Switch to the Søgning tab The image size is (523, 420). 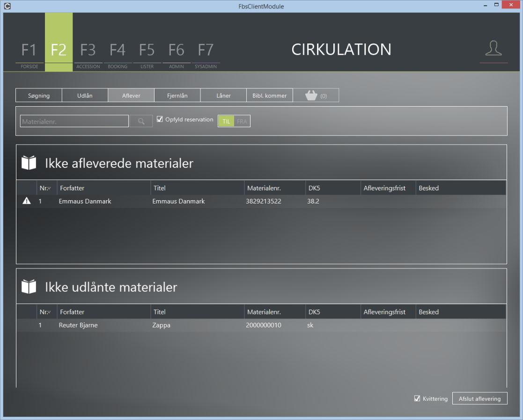[x=39, y=95]
